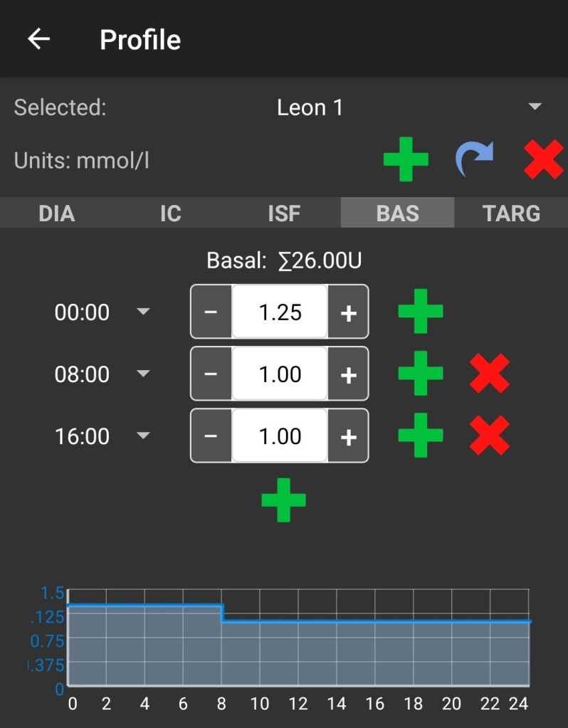Remove the 08:00 basal entry
The image size is (568, 728).
click(490, 374)
